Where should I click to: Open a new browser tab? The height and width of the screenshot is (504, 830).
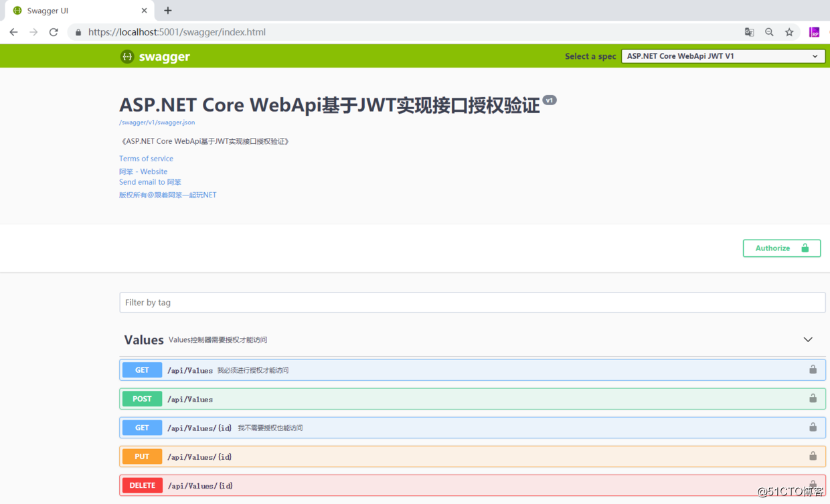(168, 11)
